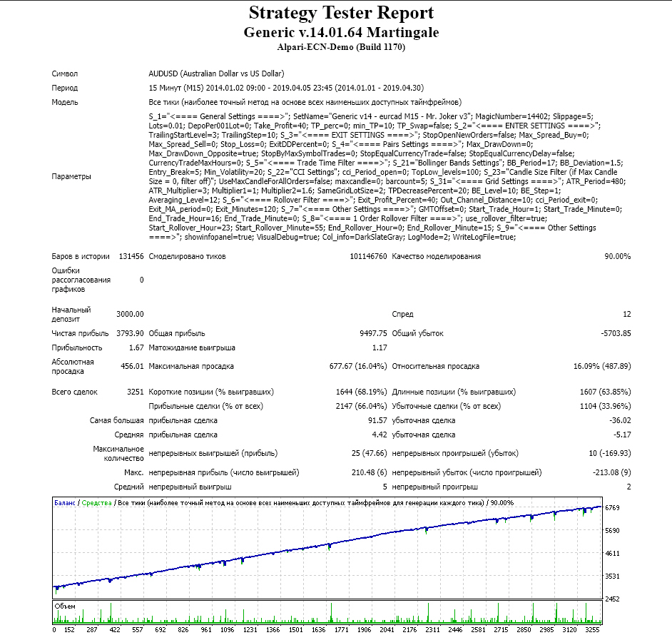Click Прибыльные сделки value 2147 (66.04%)
The image size is (672, 640).
click(361, 406)
